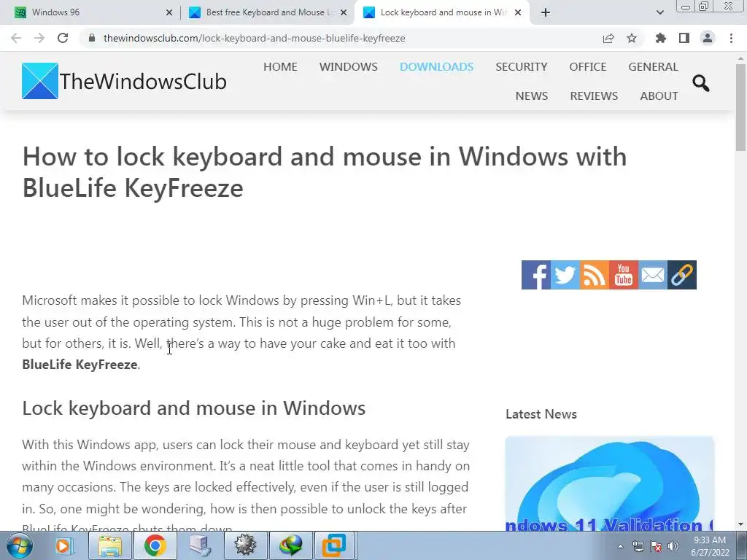Open the Extensions puzzle icon
This screenshot has width=747, height=560.
[x=661, y=38]
